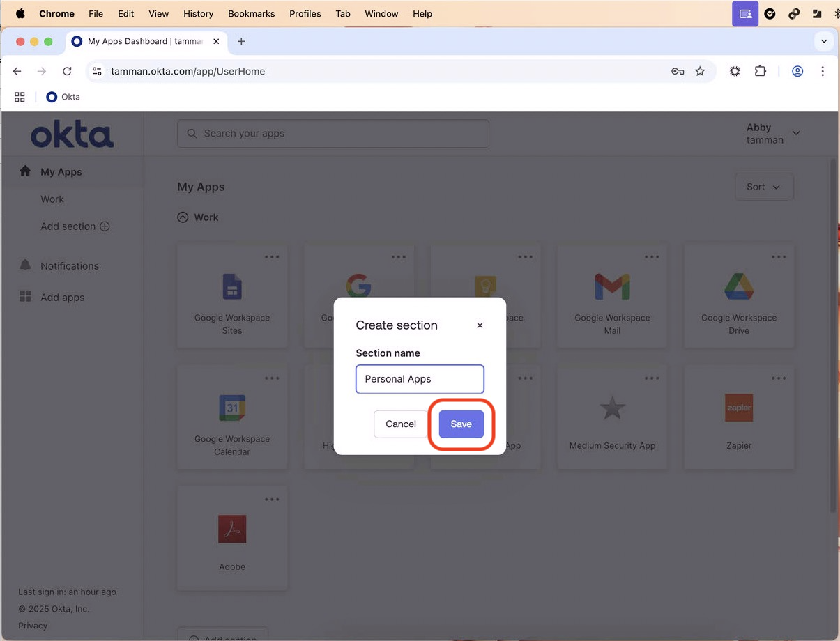Launch the Google Workspace Mail app

pyautogui.click(x=612, y=296)
